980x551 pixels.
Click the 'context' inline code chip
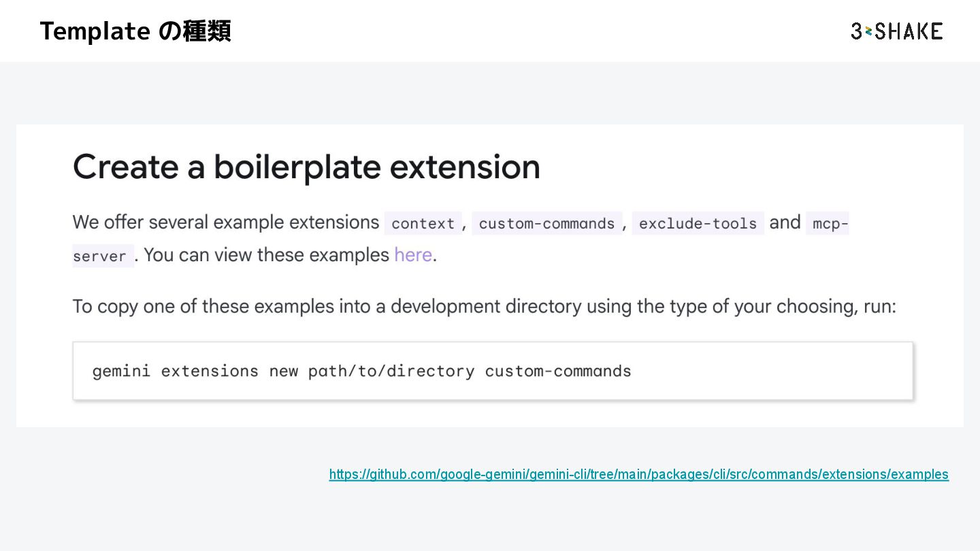click(423, 224)
